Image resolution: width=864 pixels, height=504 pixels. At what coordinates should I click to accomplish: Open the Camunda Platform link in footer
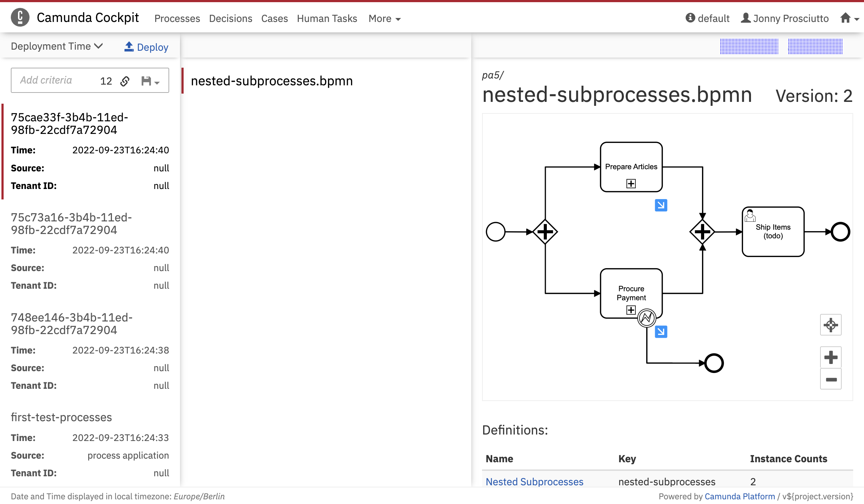(x=739, y=496)
